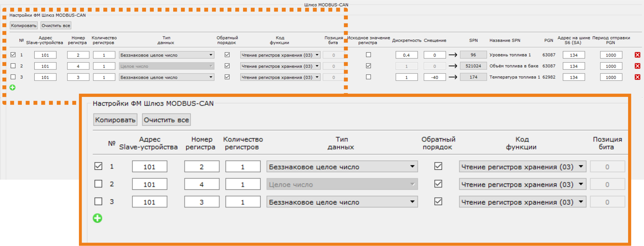Viewport: 644px width, 246px height.
Task: Uncheck "Исходное значение регистра" for row 2
Action: (x=368, y=66)
